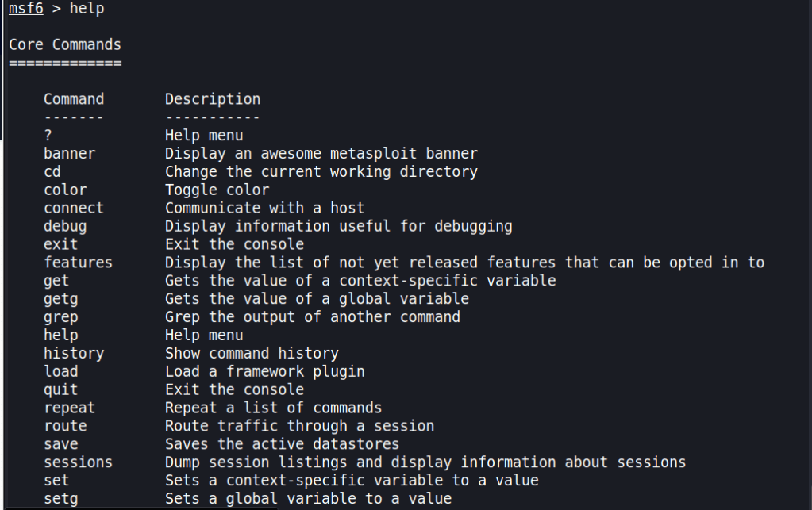Click the 'grep' command entry

pos(61,317)
